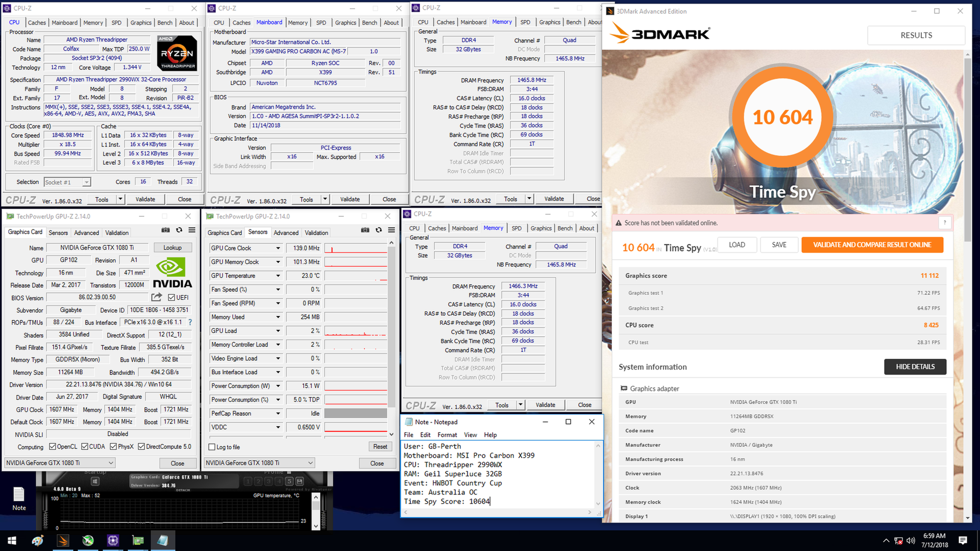Click the 3DMark window vertical scrollbar

tap(968, 286)
